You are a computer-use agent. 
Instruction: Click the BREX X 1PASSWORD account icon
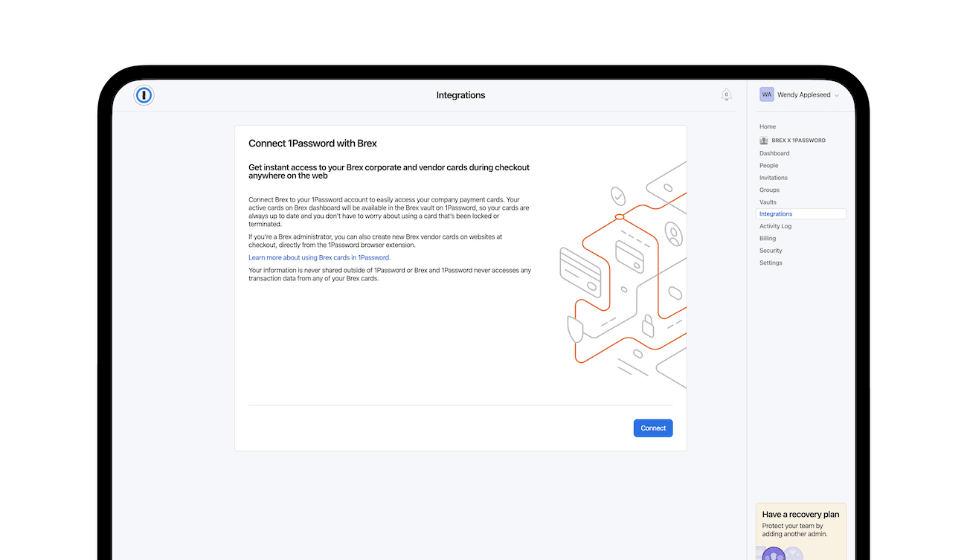763,140
